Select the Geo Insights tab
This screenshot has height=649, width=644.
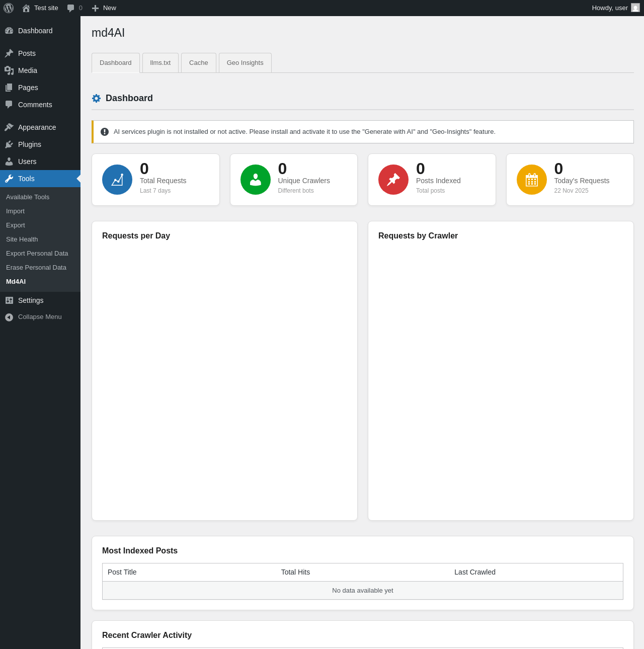(245, 63)
